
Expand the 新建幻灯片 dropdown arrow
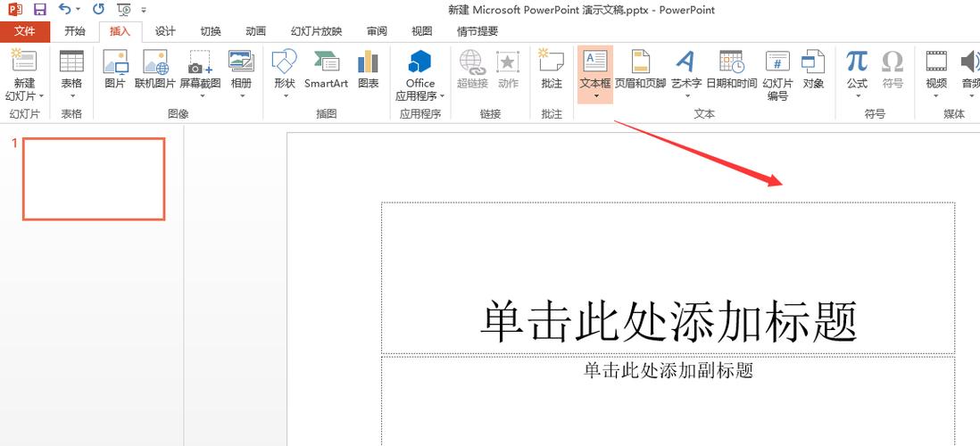coord(41,96)
